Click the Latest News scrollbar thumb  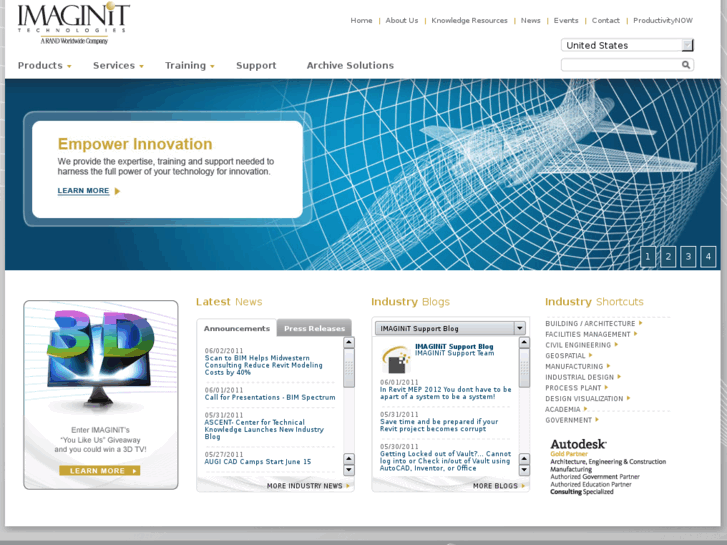[349, 368]
